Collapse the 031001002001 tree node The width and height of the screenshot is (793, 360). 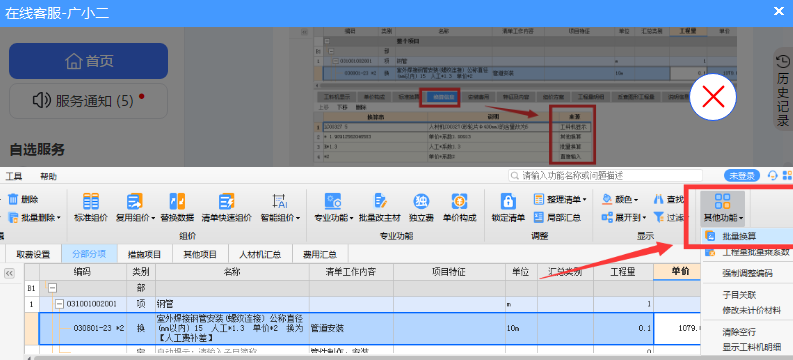pos(60,304)
